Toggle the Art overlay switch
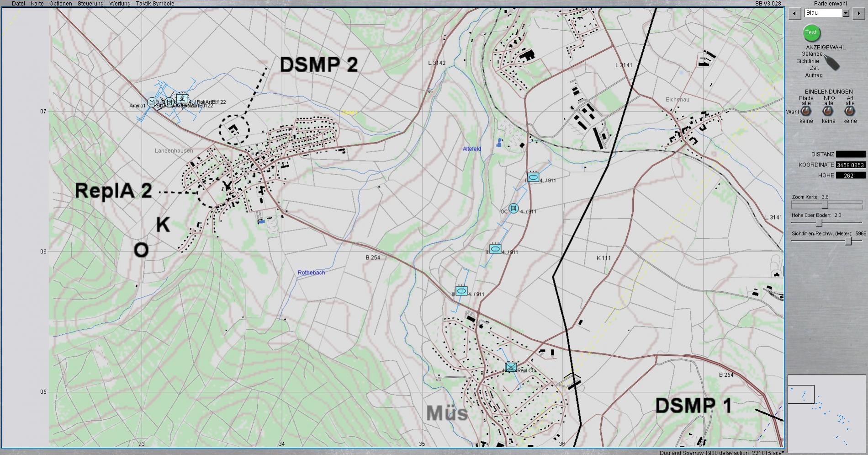The image size is (868, 455). tap(850, 112)
